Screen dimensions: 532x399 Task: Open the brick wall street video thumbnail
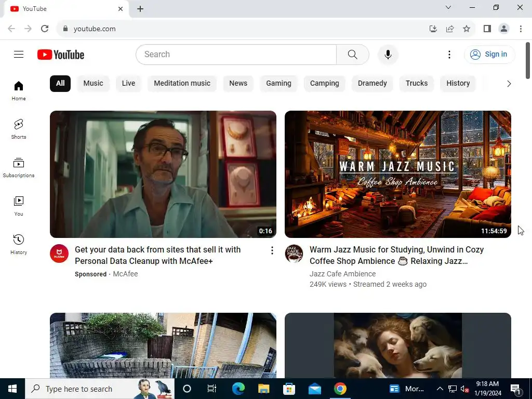coord(163,345)
